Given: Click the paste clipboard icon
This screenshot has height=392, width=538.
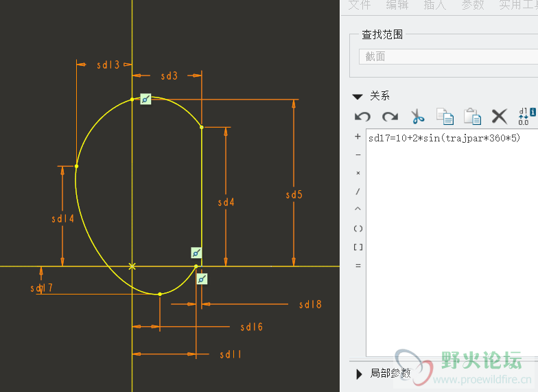Looking at the screenshot, I should click(x=472, y=117).
